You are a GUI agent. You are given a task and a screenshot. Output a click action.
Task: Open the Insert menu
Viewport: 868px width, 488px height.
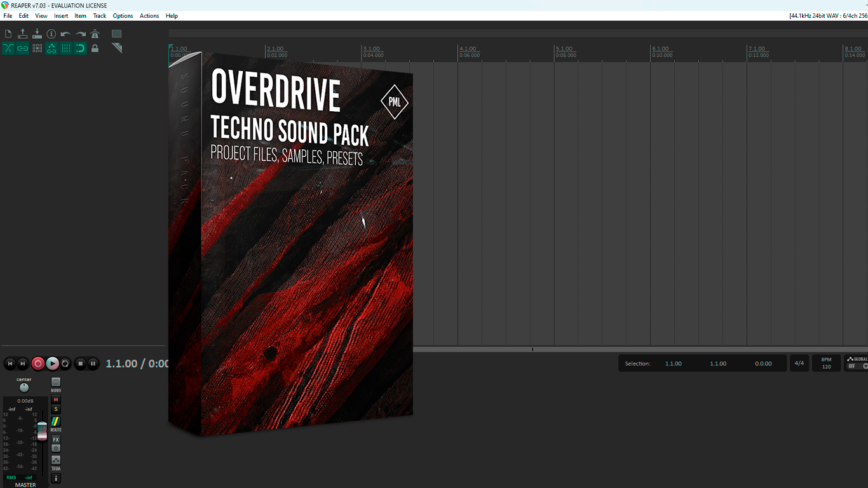point(61,16)
